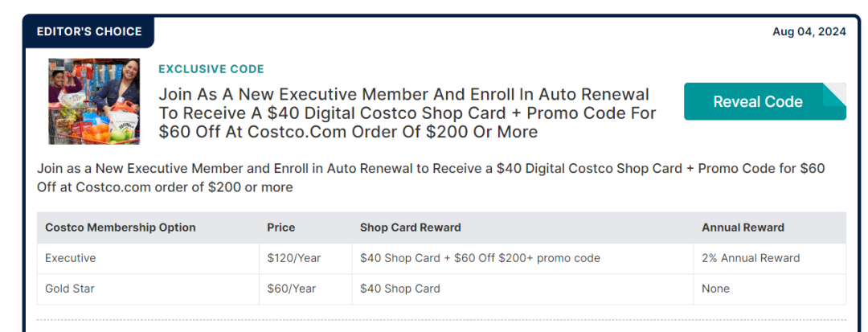Select the Executive membership row cell
Screen dimensions: 868x332
pos(148,258)
